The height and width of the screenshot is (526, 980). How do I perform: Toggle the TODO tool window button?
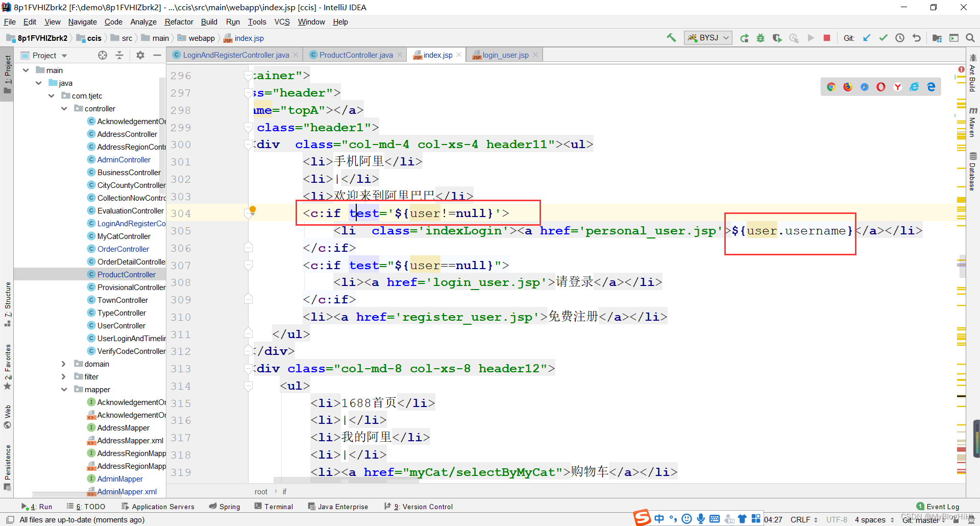tap(86, 507)
